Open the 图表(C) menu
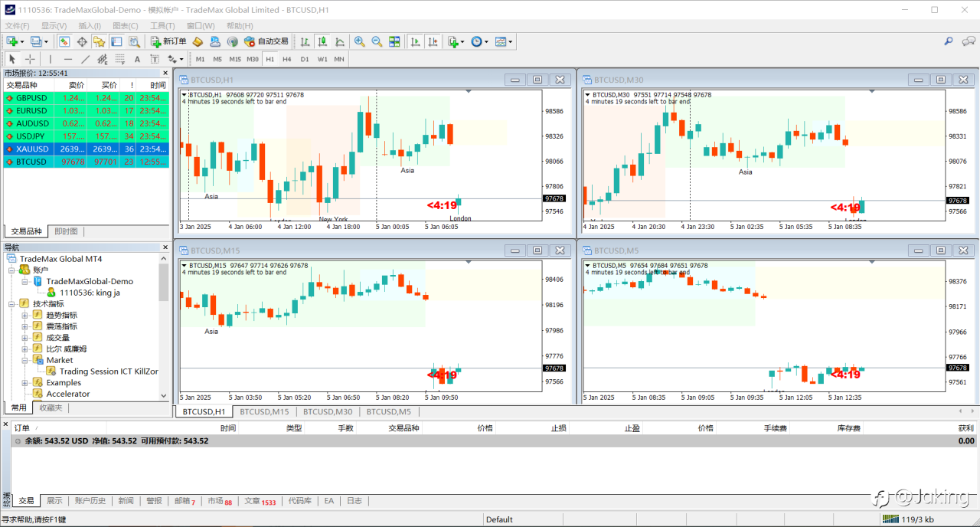Image resolution: width=980 pixels, height=527 pixels. (126, 25)
